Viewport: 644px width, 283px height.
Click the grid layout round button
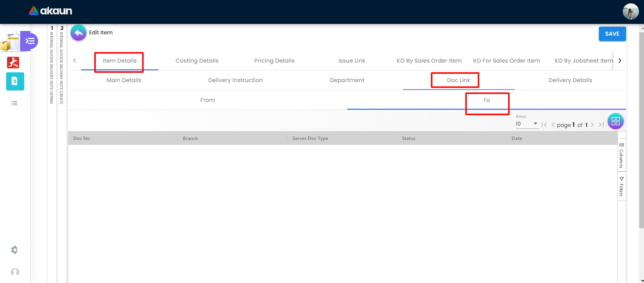point(615,121)
